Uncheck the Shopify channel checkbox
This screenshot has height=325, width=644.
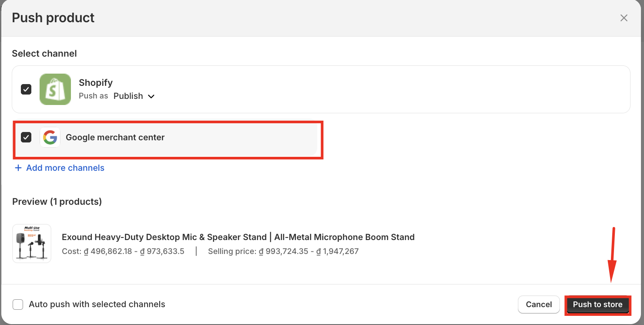[26, 89]
